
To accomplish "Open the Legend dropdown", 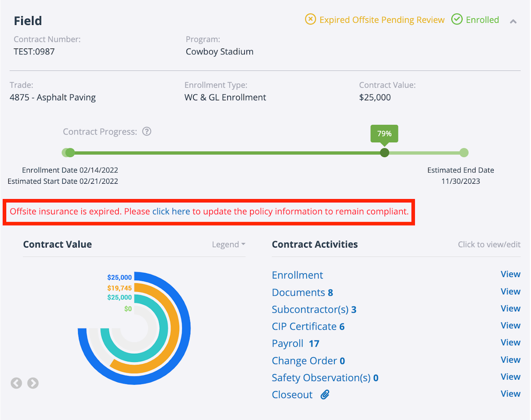I will click(229, 245).
